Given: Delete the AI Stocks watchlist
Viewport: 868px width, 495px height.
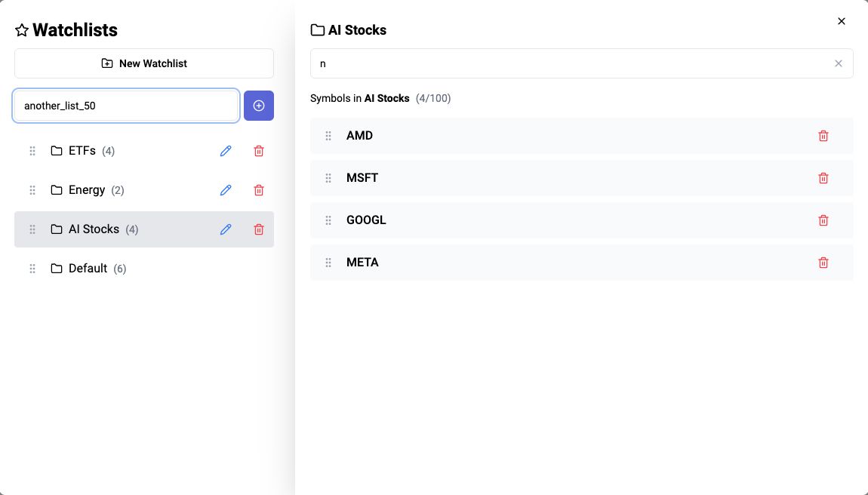Looking at the screenshot, I should [259, 229].
